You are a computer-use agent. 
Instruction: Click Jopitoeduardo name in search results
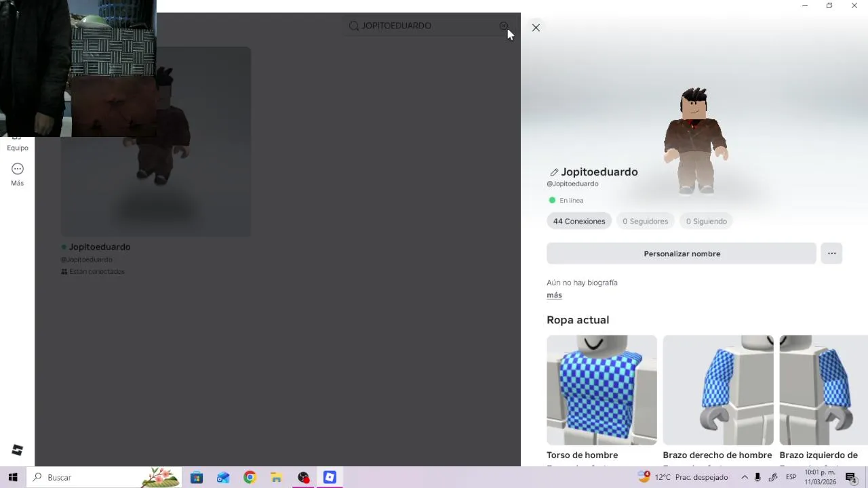coord(100,247)
